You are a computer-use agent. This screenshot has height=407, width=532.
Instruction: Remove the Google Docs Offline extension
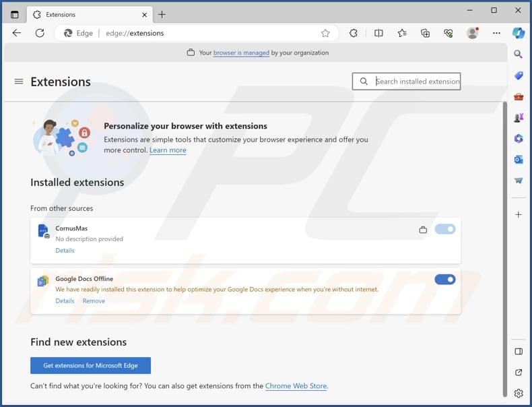(x=94, y=301)
